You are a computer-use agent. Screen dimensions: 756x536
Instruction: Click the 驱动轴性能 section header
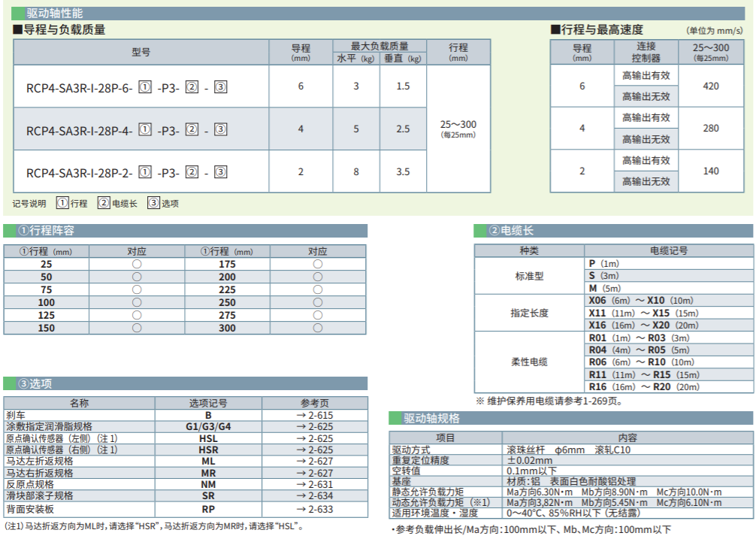point(379,13)
